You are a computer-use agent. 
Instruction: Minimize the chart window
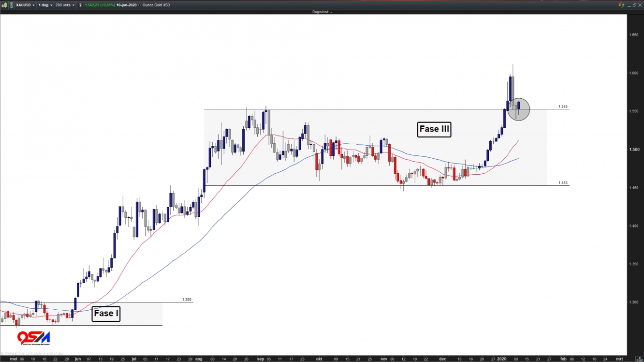(x=629, y=6)
